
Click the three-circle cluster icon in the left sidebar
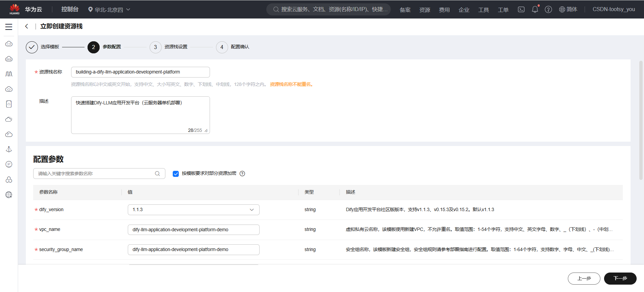click(9, 180)
